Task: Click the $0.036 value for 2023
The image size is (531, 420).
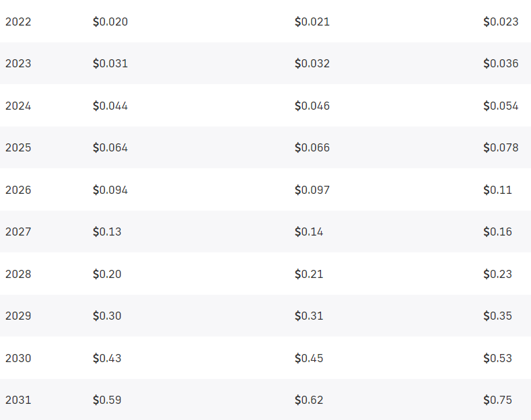Action: pos(501,63)
